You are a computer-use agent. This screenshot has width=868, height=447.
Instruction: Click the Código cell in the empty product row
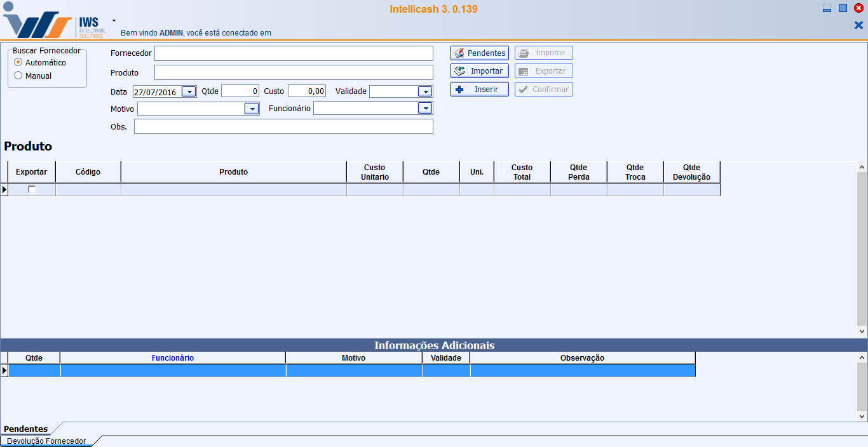tap(88, 189)
